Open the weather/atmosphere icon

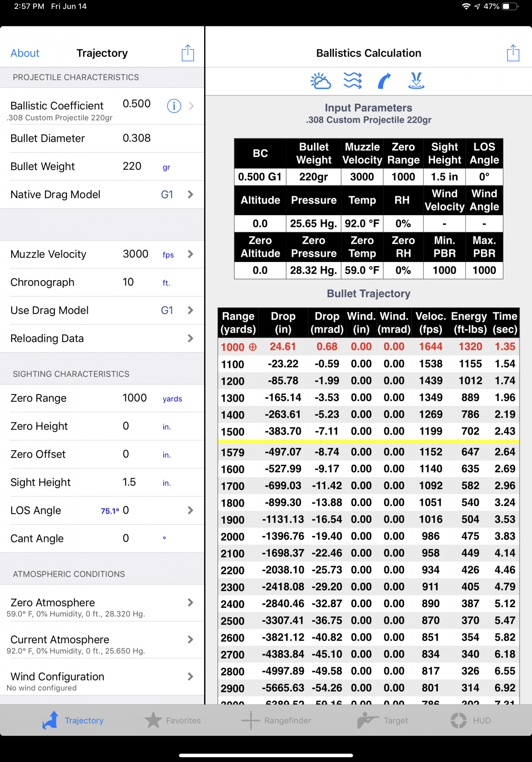tap(320, 81)
